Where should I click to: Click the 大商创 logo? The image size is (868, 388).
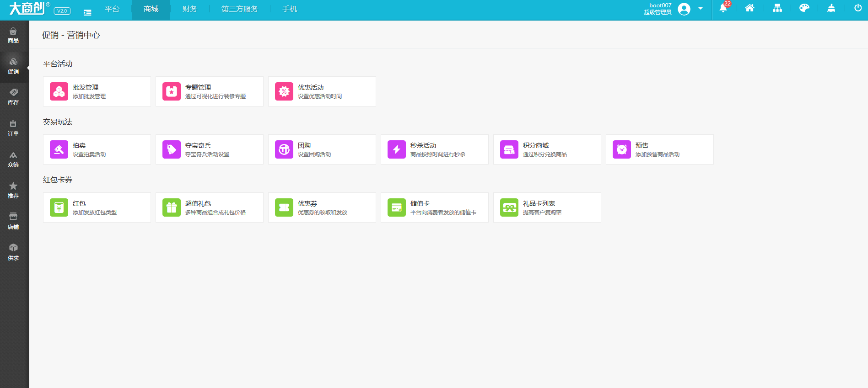point(27,9)
